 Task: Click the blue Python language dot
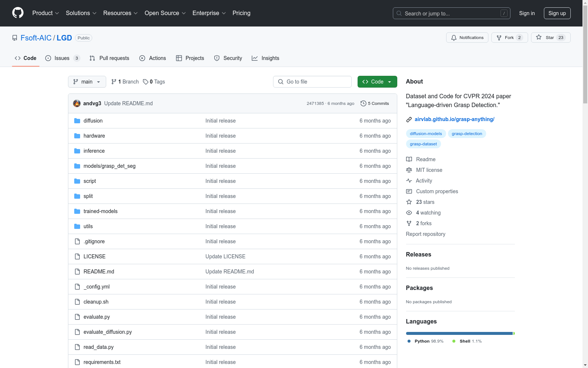(409, 341)
